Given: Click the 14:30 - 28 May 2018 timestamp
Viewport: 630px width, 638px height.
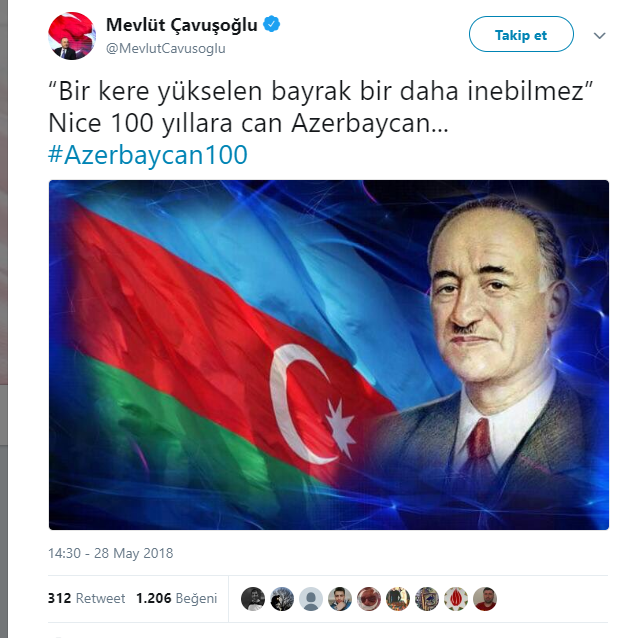Looking at the screenshot, I should click(x=111, y=553).
